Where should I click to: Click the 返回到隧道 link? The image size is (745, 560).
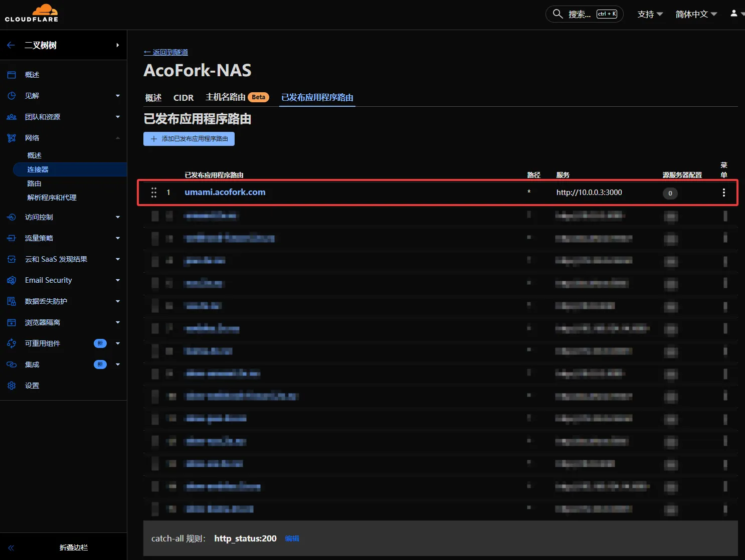166,52
